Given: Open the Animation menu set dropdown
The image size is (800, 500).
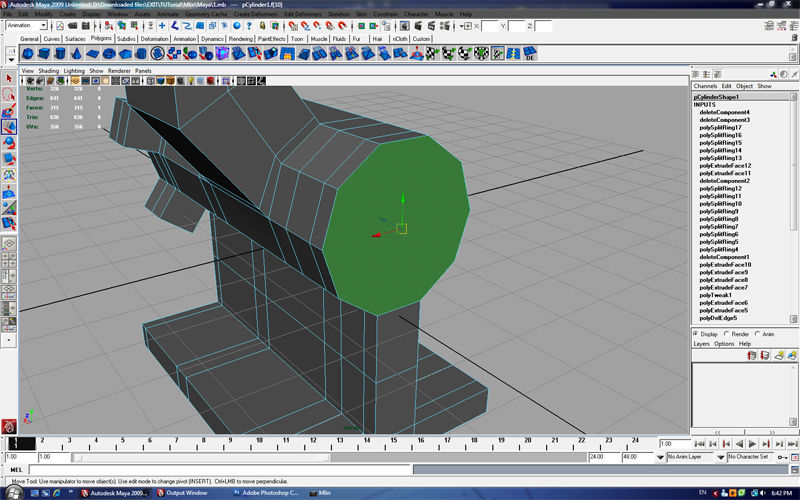Looking at the screenshot, I should pos(26,25).
